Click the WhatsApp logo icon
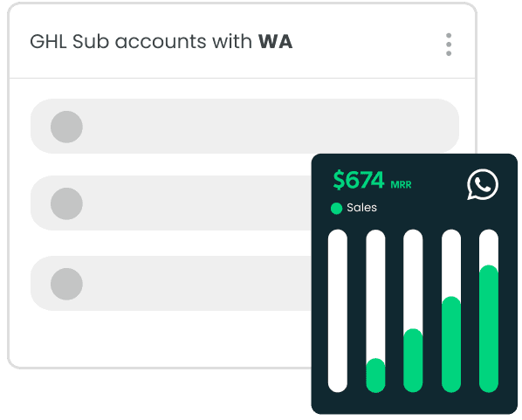 pyautogui.click(x=483, y=184)
